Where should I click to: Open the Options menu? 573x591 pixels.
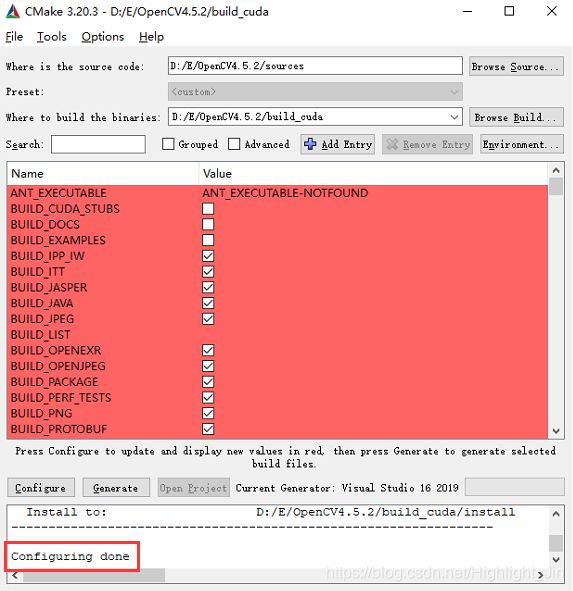(x=103, y=37)
